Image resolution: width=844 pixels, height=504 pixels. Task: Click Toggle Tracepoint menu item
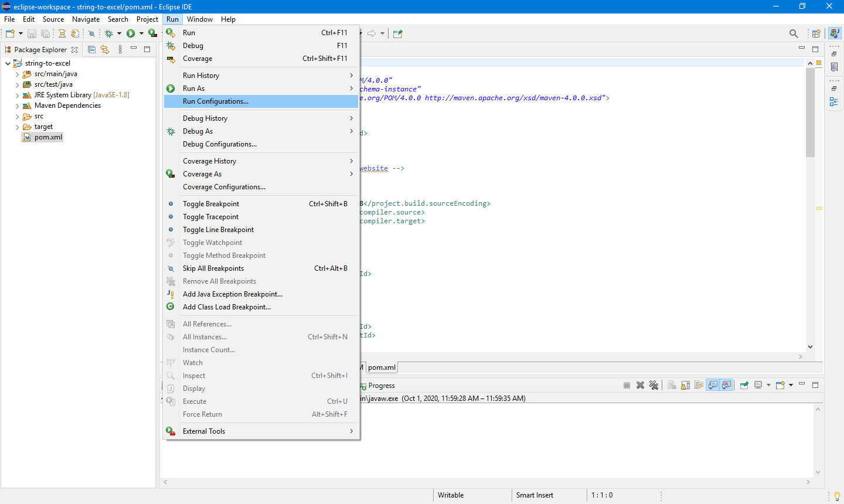point(261,217)
